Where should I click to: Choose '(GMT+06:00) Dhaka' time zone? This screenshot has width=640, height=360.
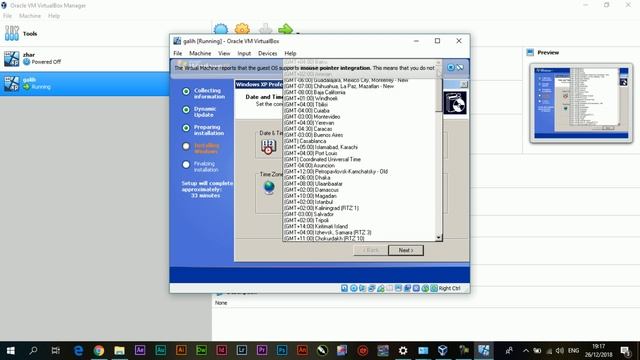pyautogui.click(x=307, y=178)
